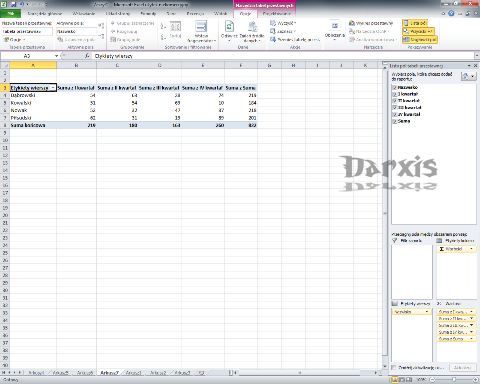Image resolution: width=480 pixels, height=384 pixels.
Task: Click Przenieś tabelę przestawną icon
Action: (273, 39)
